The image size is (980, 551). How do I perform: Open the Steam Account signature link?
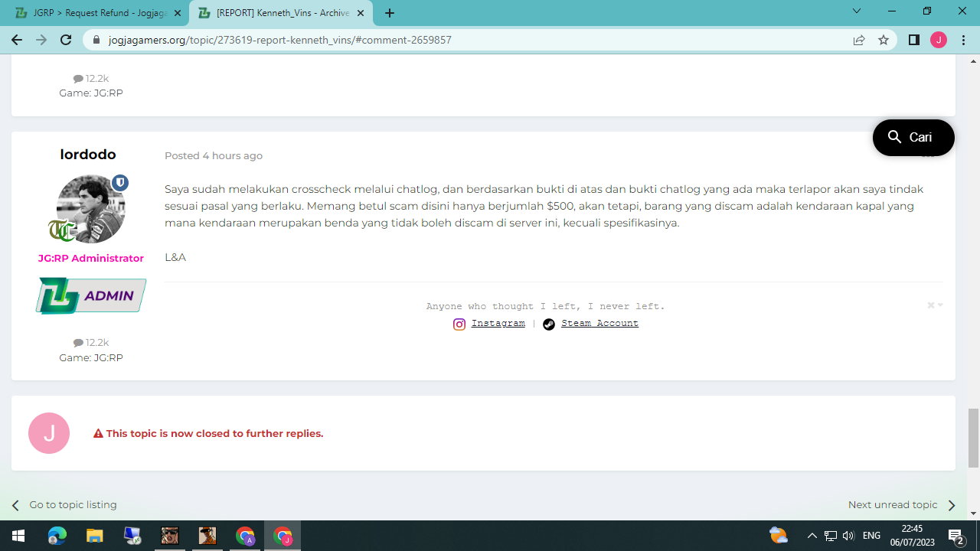pos(599,324)
